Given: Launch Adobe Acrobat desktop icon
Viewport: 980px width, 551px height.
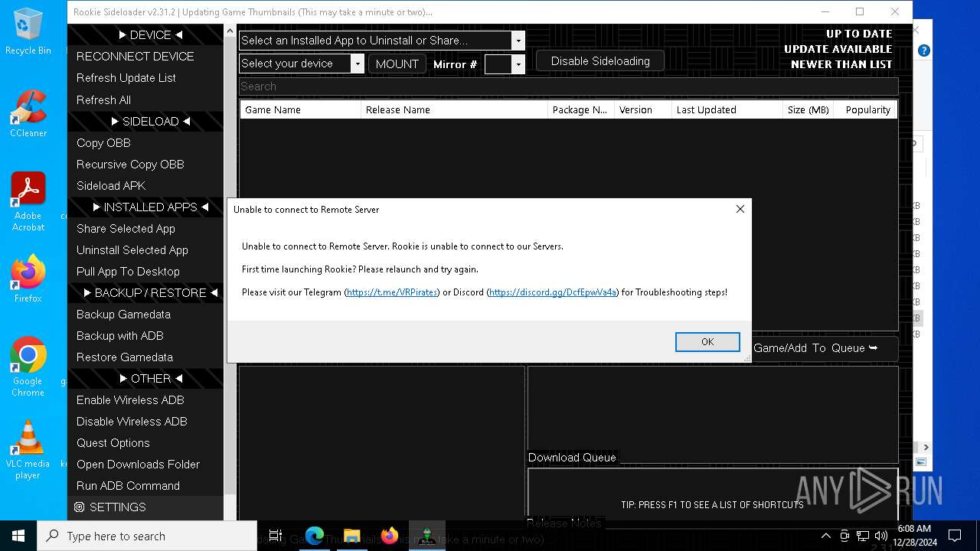Looking at the screenshot, I should pyautogui.click(x=28, y=201).
